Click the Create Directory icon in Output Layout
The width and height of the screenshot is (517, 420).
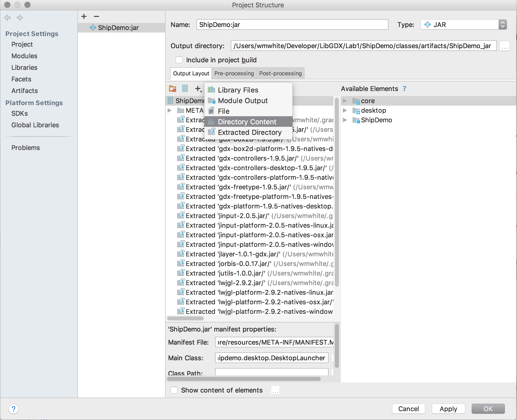pos(173,89)
